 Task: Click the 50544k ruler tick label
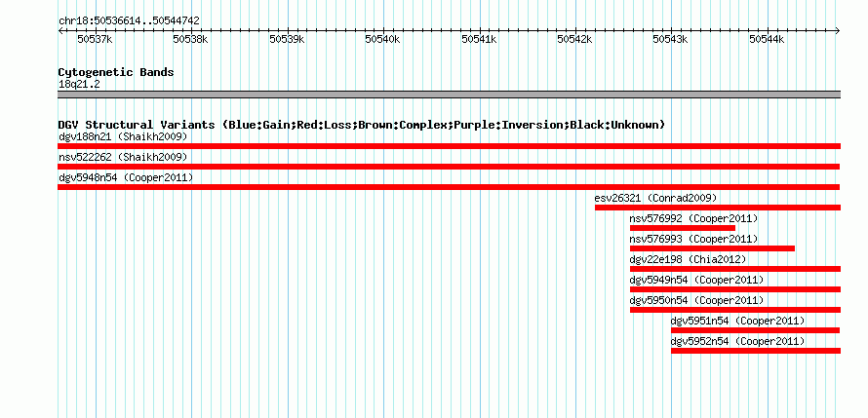(767, 39)
